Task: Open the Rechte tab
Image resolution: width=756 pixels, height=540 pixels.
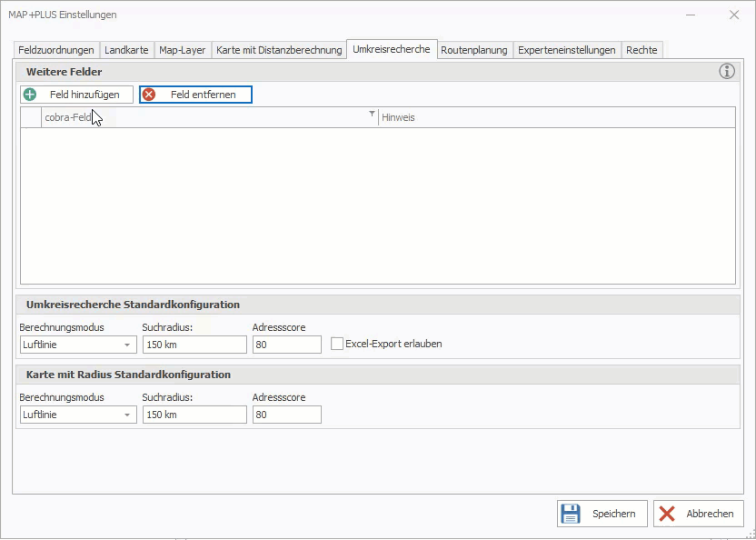Action: click(x=642, y=50)
